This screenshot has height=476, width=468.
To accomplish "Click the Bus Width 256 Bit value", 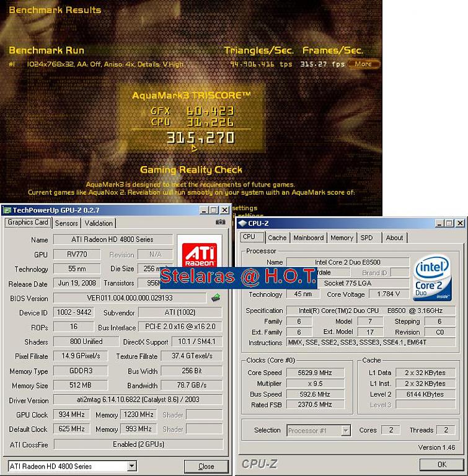I will pyautogui.click(x=192, y=371).
